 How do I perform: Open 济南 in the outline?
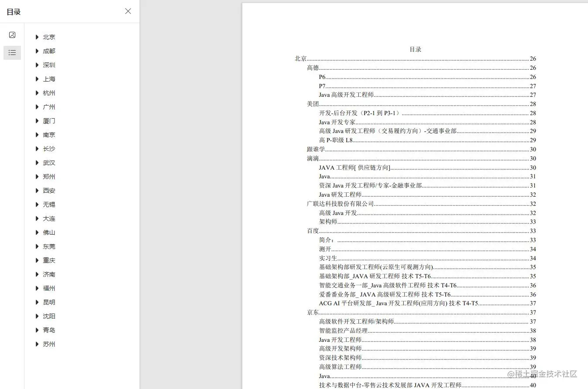[x=49, y=274]
